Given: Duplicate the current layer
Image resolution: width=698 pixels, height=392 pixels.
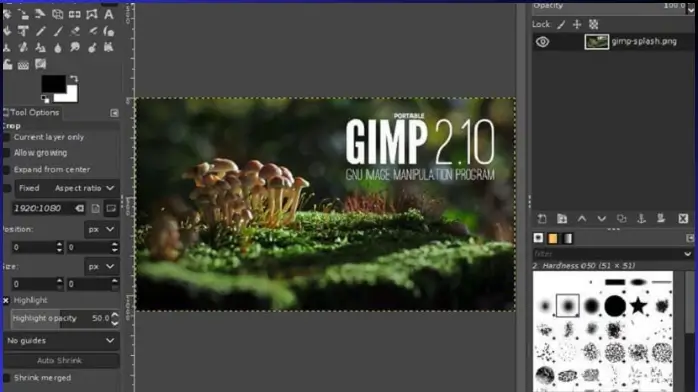Looking at the screenshot, I should pyautogui.click(x=621, y=218).
